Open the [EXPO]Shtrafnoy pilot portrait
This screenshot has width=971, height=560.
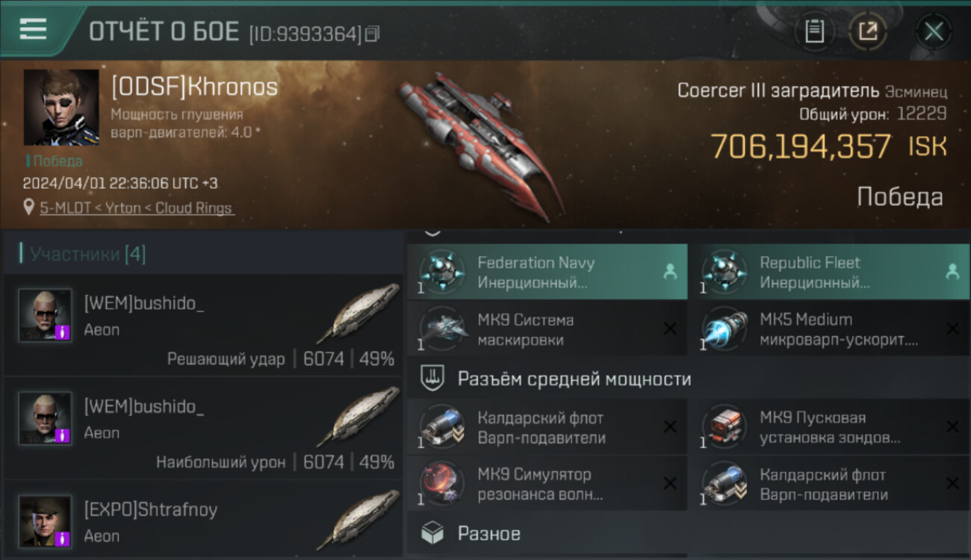[x=46, y=520]
